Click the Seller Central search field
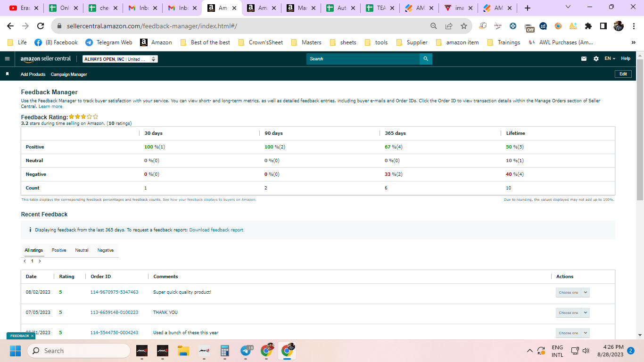The width and height of the screenshot is (644, 362). [x=363, y=59]
